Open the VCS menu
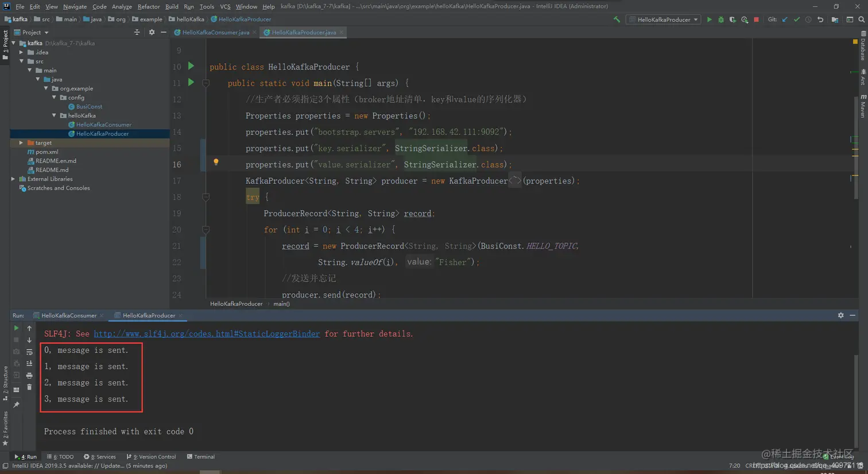Viewport: 868px width, 474px height. (x=225, y=6)
